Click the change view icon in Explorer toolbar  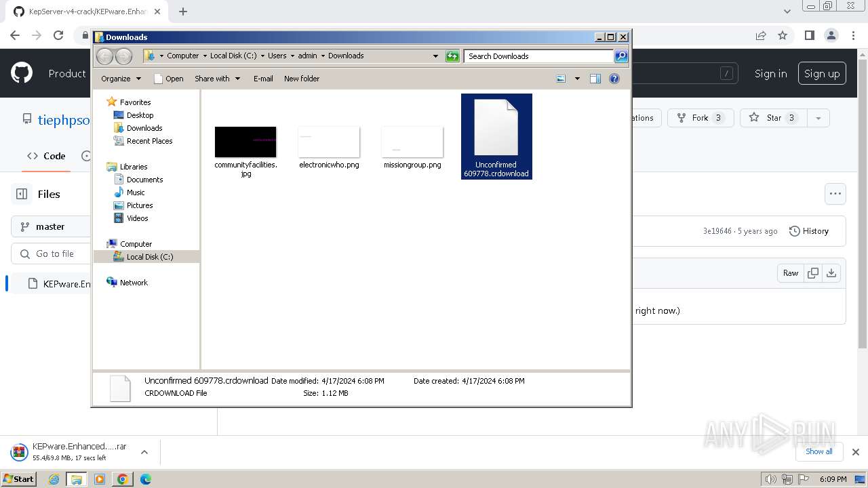tap(561, 79)
